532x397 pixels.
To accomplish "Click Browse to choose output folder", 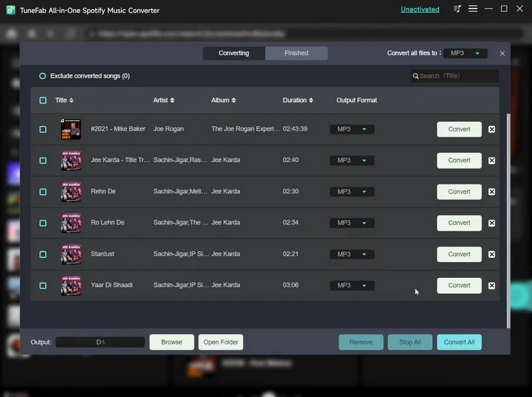I will pos(172,342).
